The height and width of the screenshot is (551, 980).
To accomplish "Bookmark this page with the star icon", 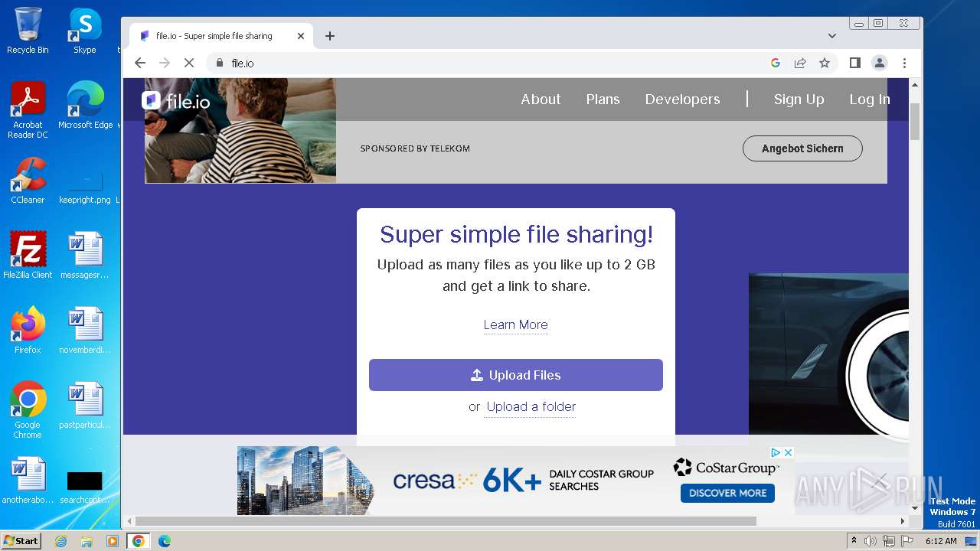I will pyautogui.click(x=825, y=63).
